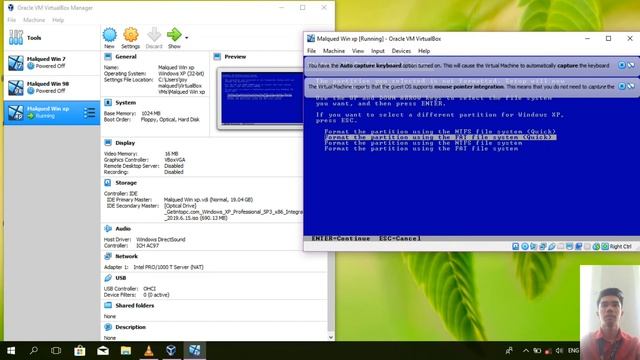Image resolution: width=640 pixels, height=360 pixels.
Task: Click the Description section icon
Action: [x=108, y=327]
